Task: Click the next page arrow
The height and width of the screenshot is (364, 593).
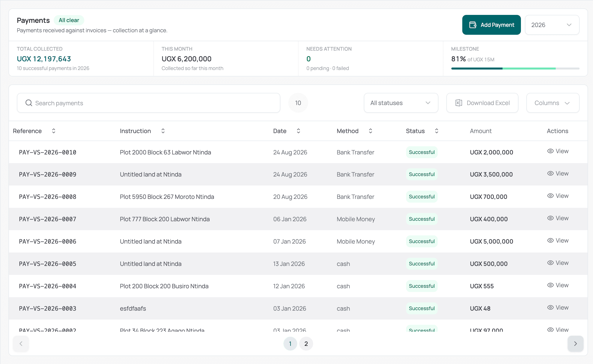Action: [x=575, y=344]
